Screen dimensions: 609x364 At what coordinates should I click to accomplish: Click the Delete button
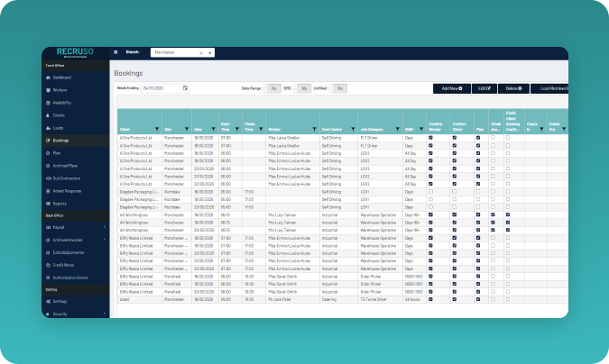pyautogui.click(x=513, y=88)
